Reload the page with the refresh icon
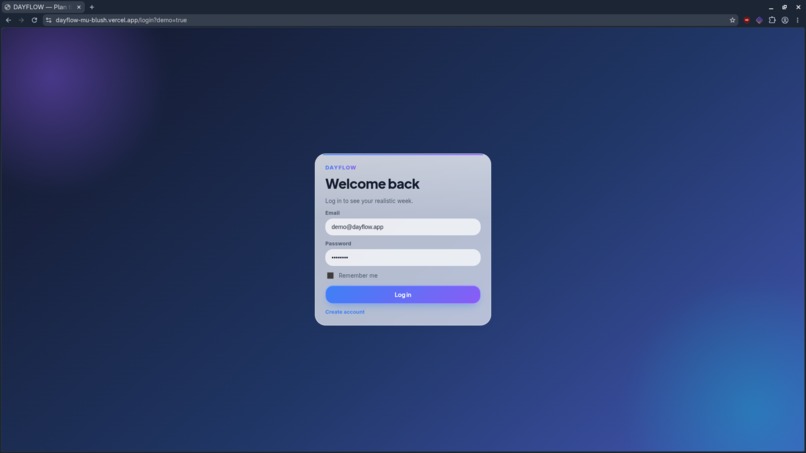806x453 pixels. [34, 20]
